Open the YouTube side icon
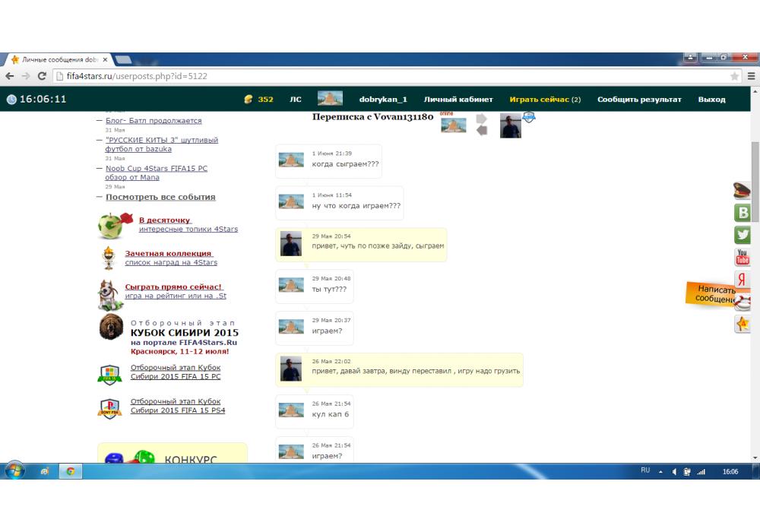 click(x=743, y=258)
